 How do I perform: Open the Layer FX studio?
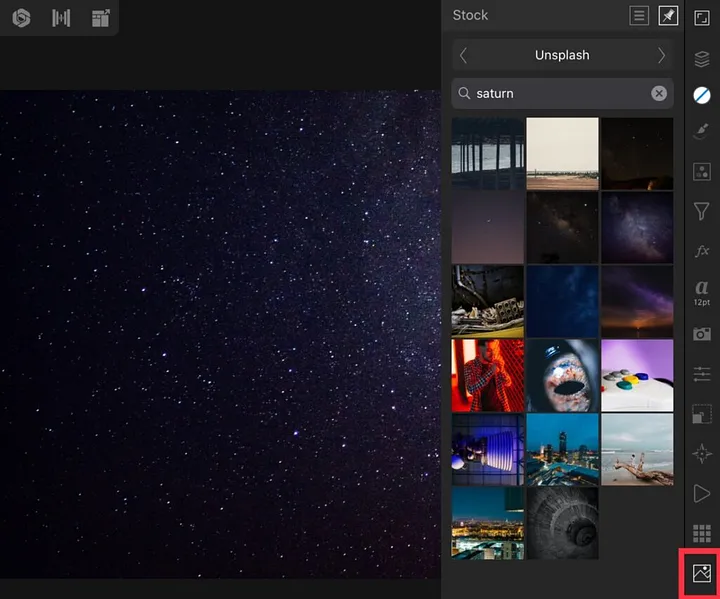[702, 250]
